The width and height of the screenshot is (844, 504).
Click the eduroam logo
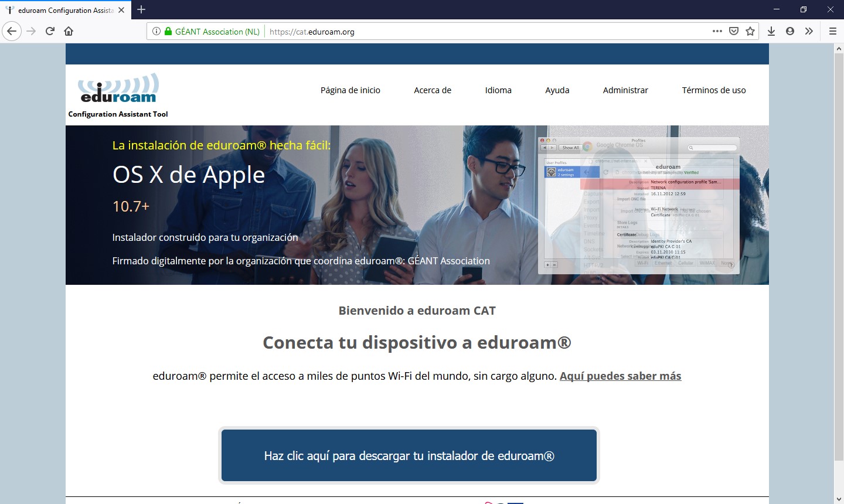pos(118,88)
